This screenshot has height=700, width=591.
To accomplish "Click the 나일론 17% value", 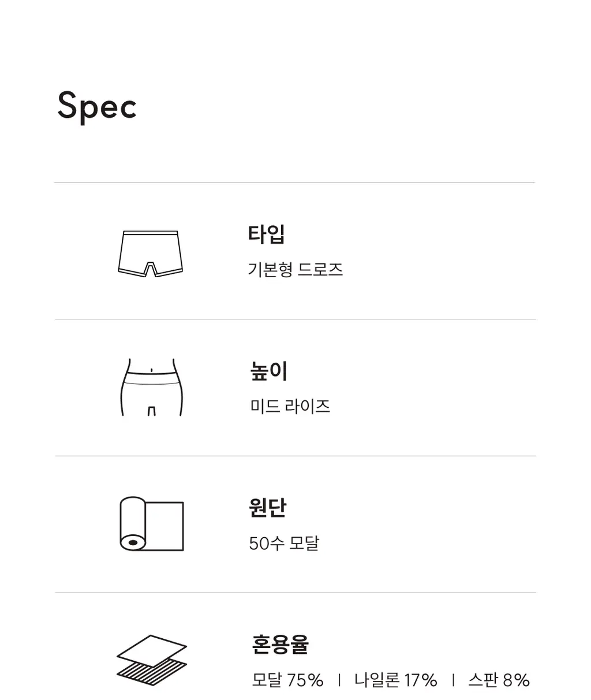I will click(x=396, y=680).
